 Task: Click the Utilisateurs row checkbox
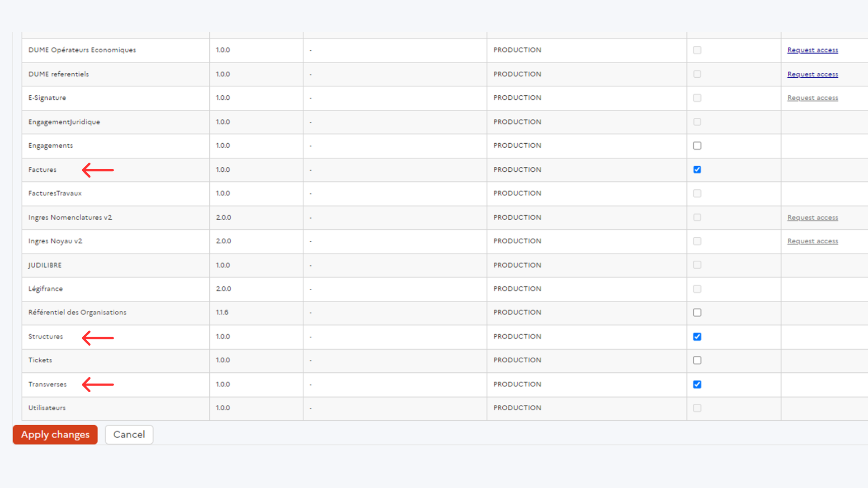[697, 408]
